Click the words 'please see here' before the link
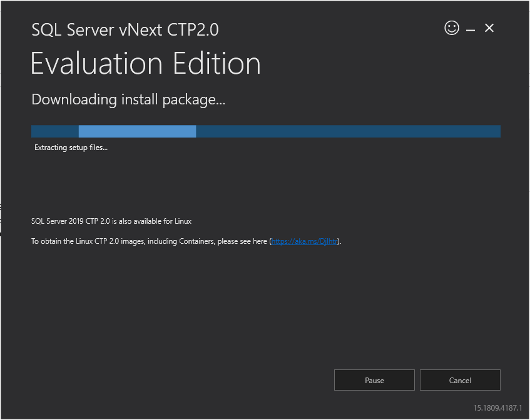Screen dimensions: 530x420 coord(242,241)
